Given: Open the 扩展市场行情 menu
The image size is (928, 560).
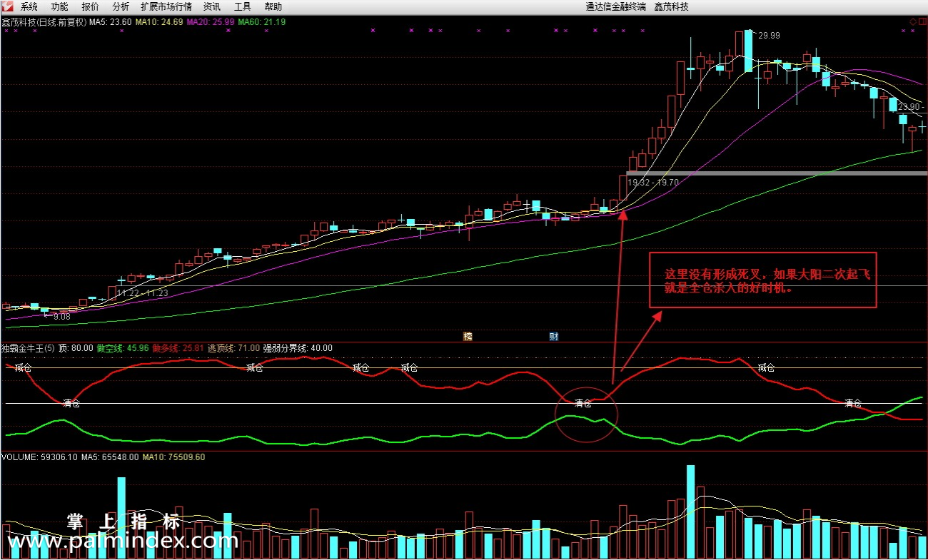Looking at the screenshot, I should (166, 6).
